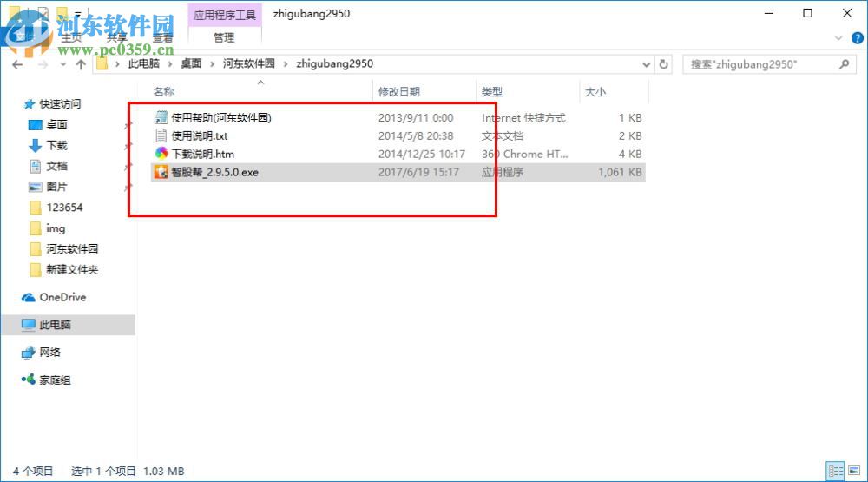Click 此电脑 in the breadcrumb path

tap(144, 63)
